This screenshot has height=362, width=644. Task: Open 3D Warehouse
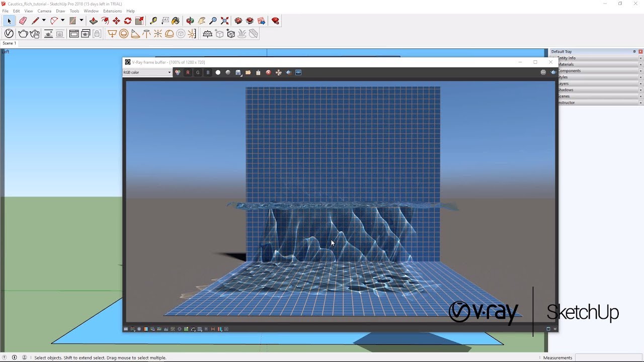click(x=238, y=21)
